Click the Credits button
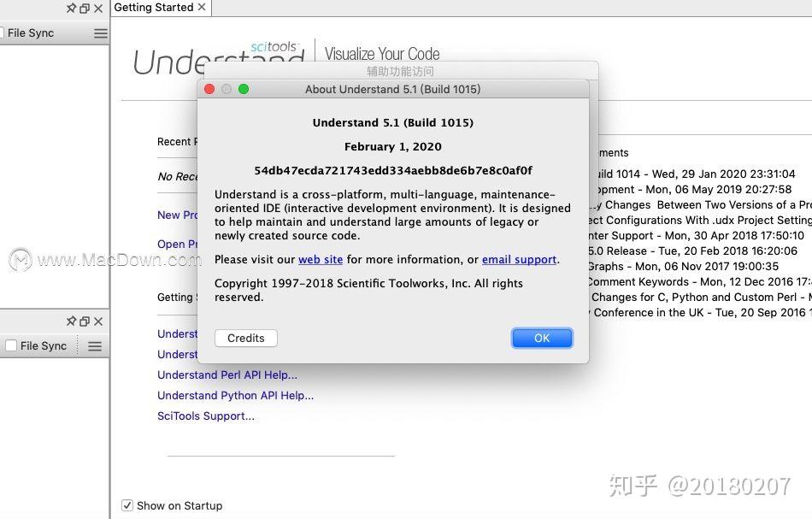Screen dimensions: 812x519 tap(245, 338)
